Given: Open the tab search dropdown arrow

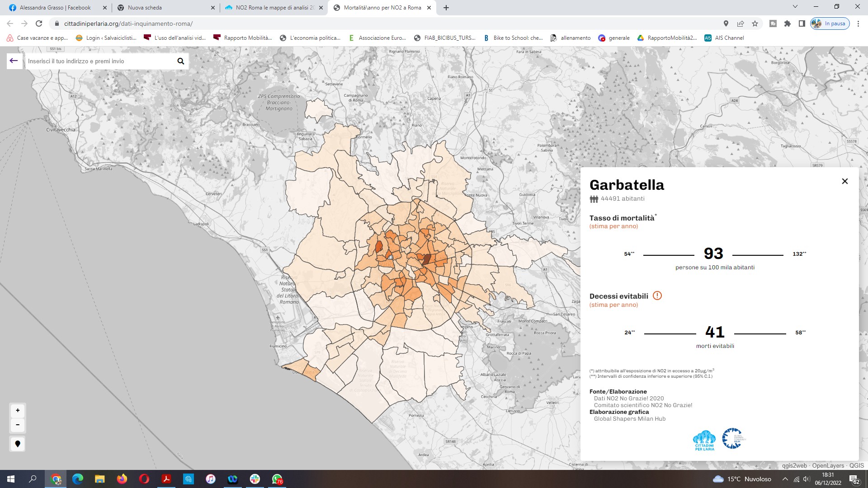Looking at the screenshot, I should click(795, 7).
